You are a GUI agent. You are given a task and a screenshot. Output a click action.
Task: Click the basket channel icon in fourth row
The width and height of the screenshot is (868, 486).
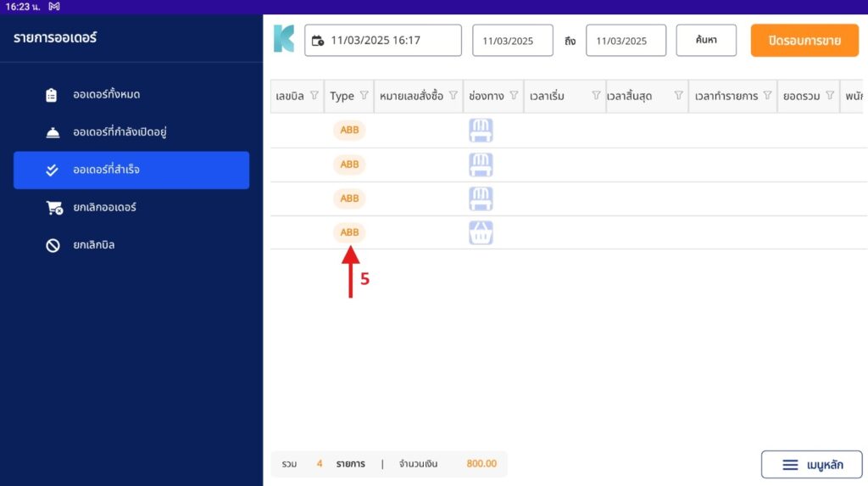point(481,232)
